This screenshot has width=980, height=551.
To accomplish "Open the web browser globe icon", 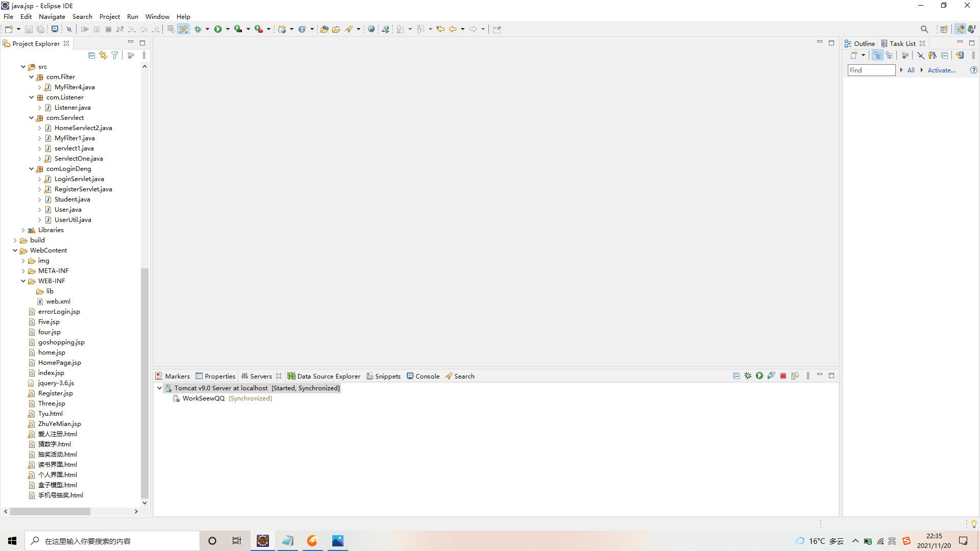I will [x=372, y=29].
